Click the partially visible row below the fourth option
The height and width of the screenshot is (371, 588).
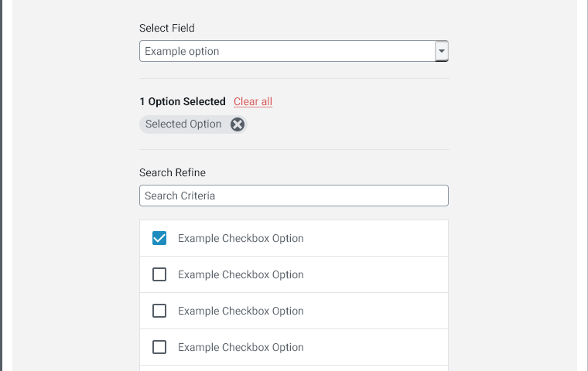[x=294, y=369]
